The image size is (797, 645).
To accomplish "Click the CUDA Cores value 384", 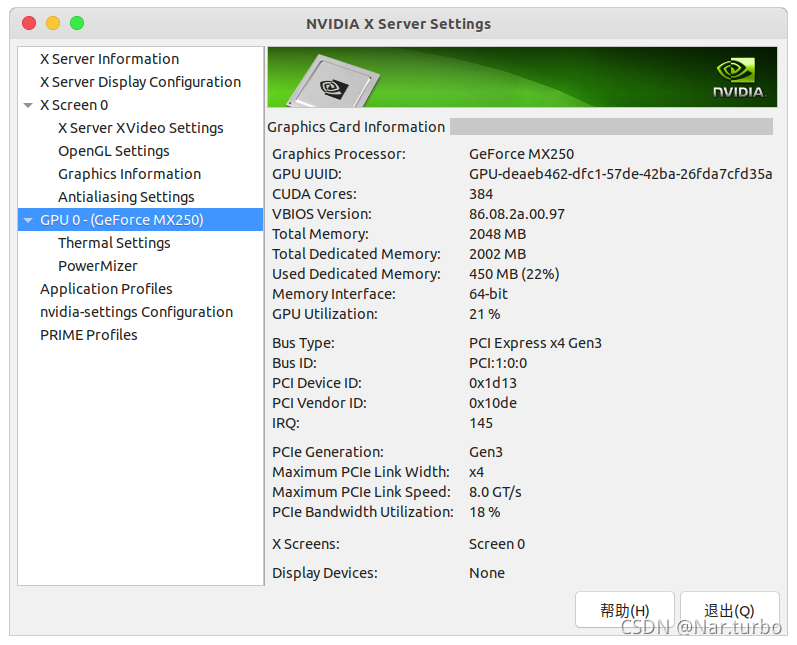I will click(x=481, y=194).
